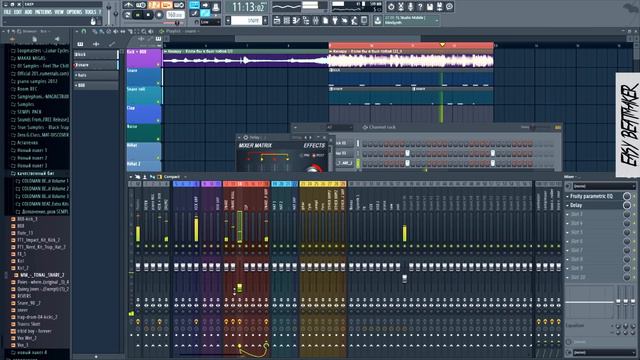Expand the MAKAR MIGAS folder
The image size is (640, 360).
pyautogui.click(x=31, y=58)
